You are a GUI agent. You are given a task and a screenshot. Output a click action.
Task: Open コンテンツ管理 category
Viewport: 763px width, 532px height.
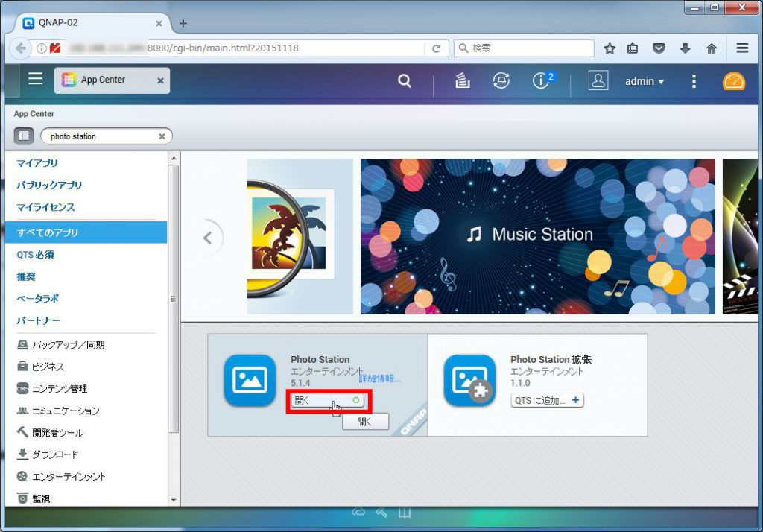(x=52, y=388)
